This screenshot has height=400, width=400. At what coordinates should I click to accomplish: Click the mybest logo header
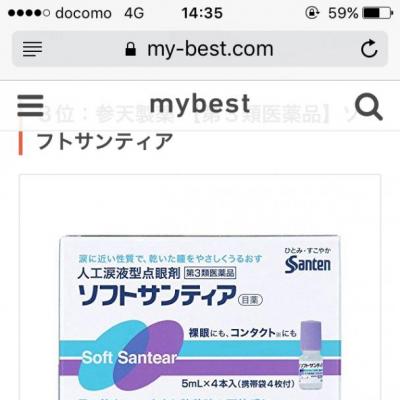point(200,104)
